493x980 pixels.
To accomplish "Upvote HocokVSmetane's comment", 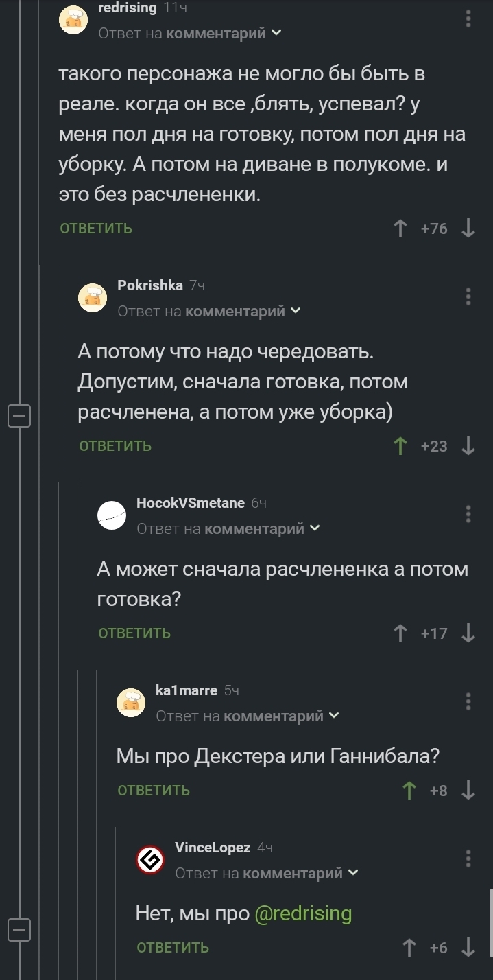I will (401, 633).
